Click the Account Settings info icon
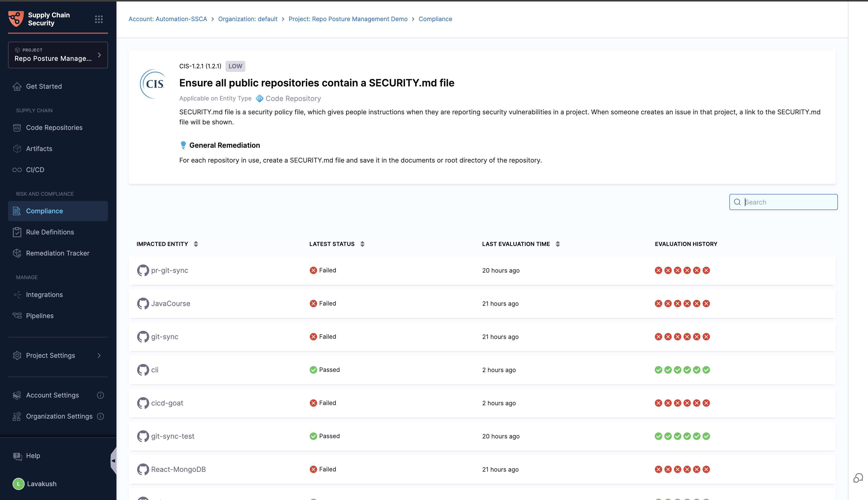The height and width of the screenshot is (500, 868). click(100, 395)
